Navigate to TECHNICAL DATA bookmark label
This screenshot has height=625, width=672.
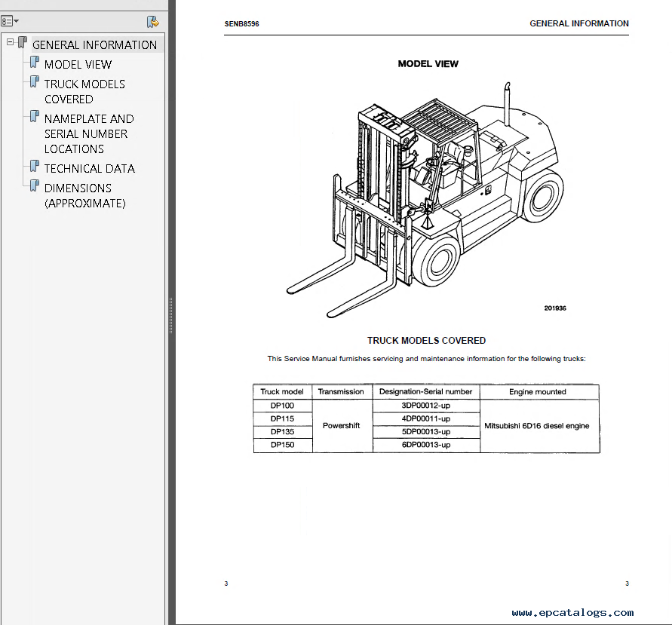click(x=89, y=169)
